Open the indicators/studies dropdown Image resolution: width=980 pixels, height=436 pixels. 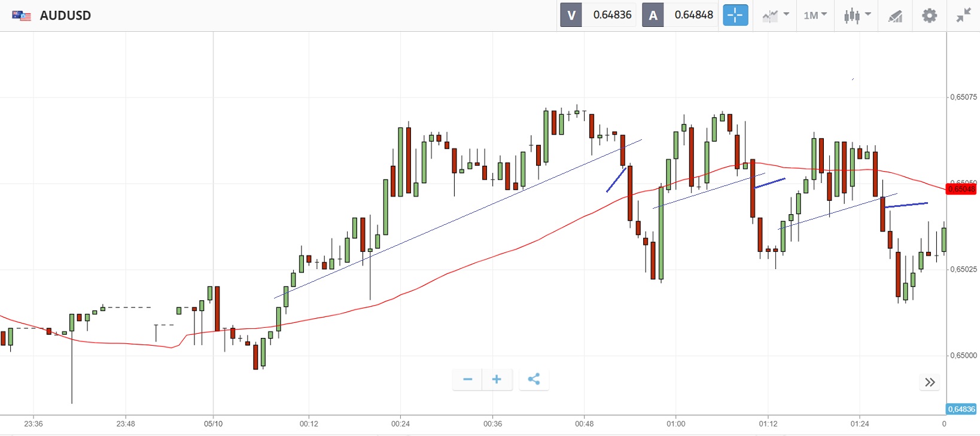(x=775, y=16)
